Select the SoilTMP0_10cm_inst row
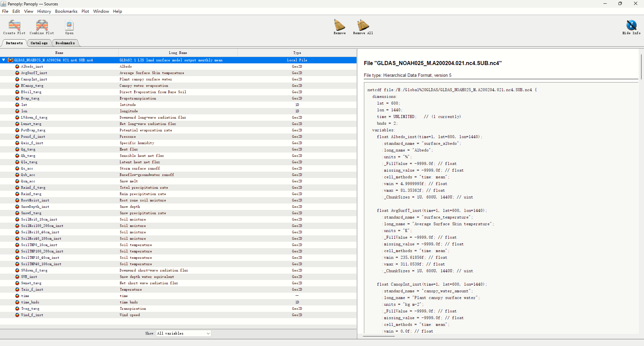This screenshot has width=644, height=346. [178, 245]
